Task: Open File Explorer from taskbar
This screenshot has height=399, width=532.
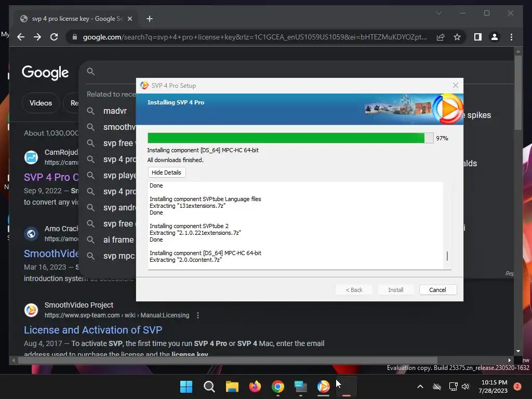Action: coord(232,387)
